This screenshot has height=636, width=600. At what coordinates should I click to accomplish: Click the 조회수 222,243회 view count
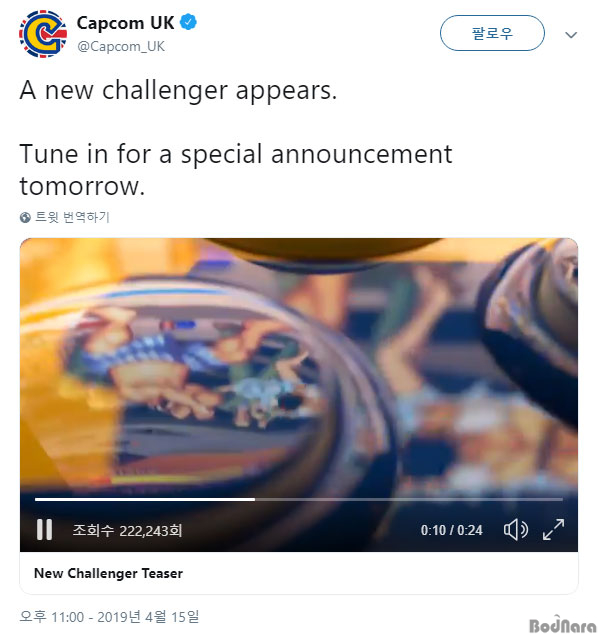click(x=127, y=530)
